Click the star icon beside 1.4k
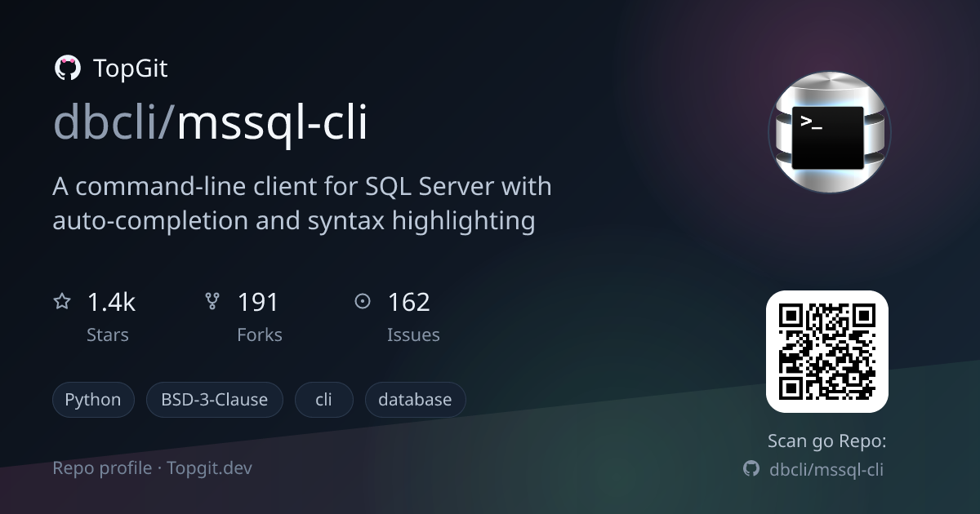This screenshot has width=980, height=514. click(62, 302)
